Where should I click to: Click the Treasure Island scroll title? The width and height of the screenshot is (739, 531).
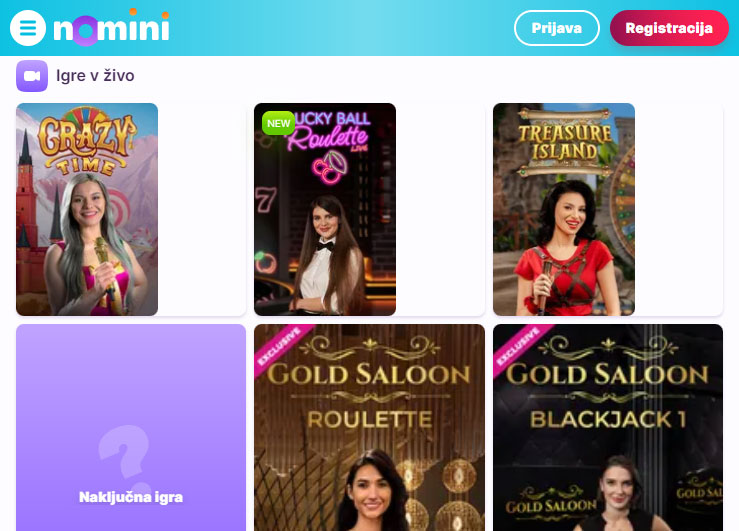564,143
